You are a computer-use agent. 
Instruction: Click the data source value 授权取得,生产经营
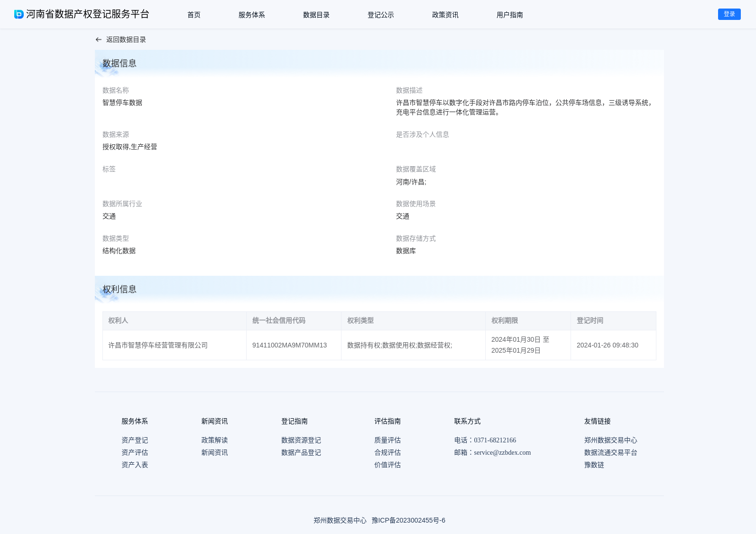130,147
